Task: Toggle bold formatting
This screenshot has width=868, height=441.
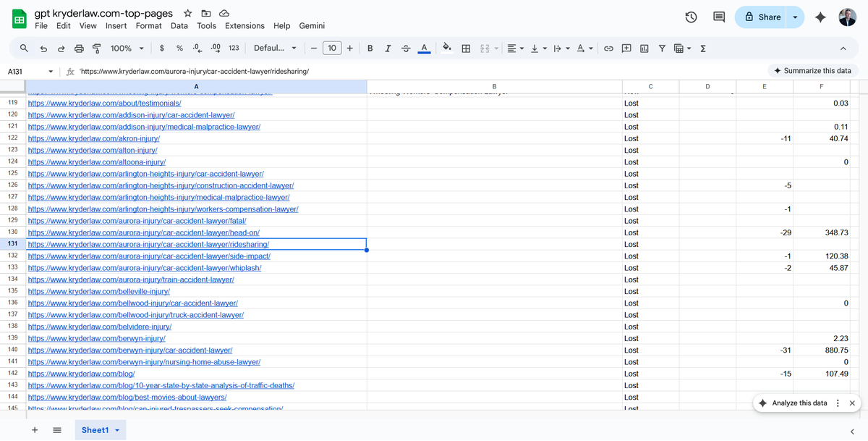Action: pyautogui.click(x=370, y=49)
